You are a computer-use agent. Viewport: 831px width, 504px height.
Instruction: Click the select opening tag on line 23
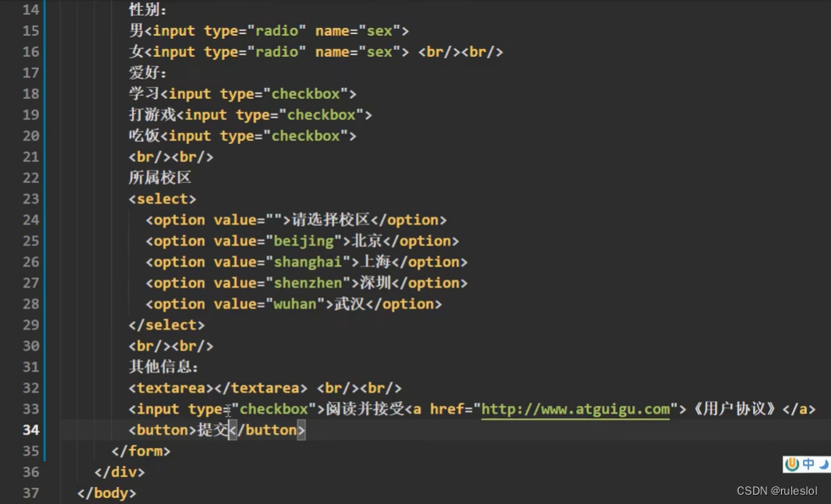pyautogui.click(x=163, y=198)
